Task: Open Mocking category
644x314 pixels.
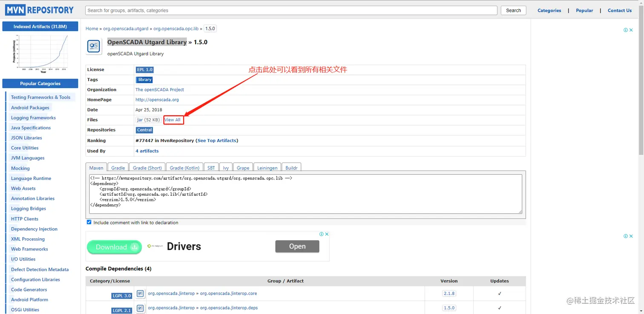Action: 20,168
